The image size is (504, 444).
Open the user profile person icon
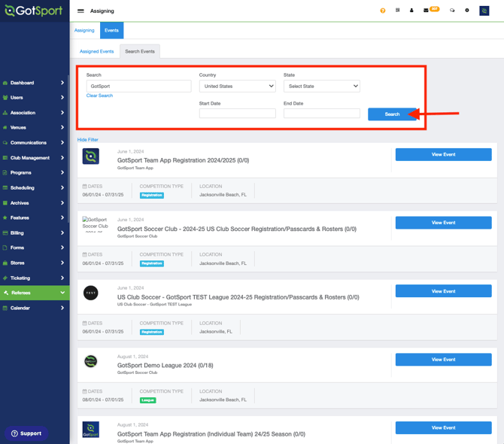(x=411, y=11)
